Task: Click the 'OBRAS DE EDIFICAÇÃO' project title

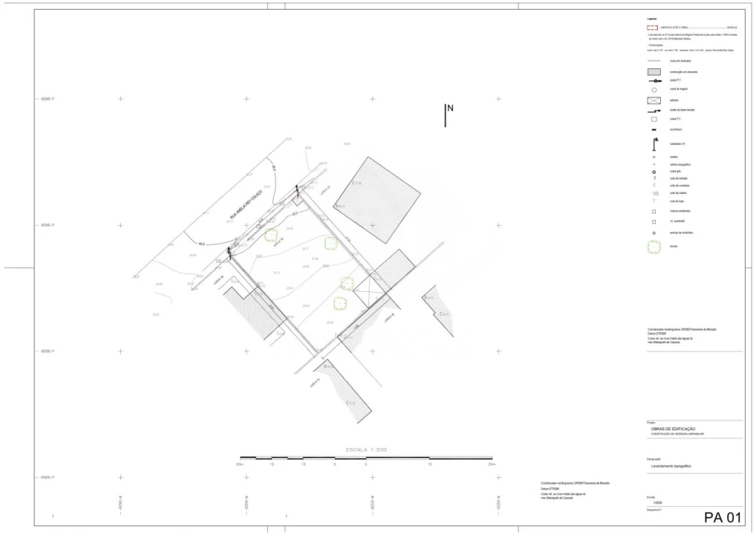Action: click(x=673, y=429)
